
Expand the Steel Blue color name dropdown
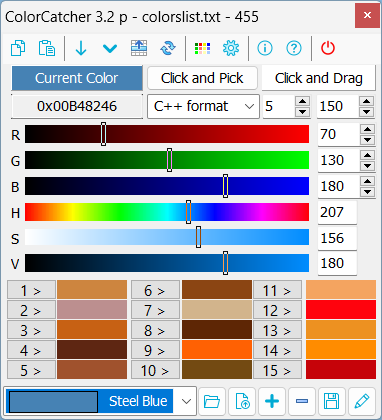click(x=186, y=401)
